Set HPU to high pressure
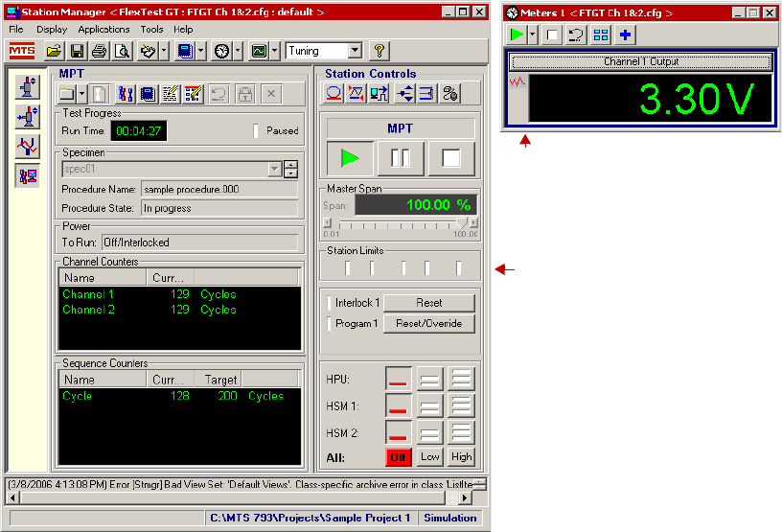Screen dimensions: 782x532 [x=461, y=379]
